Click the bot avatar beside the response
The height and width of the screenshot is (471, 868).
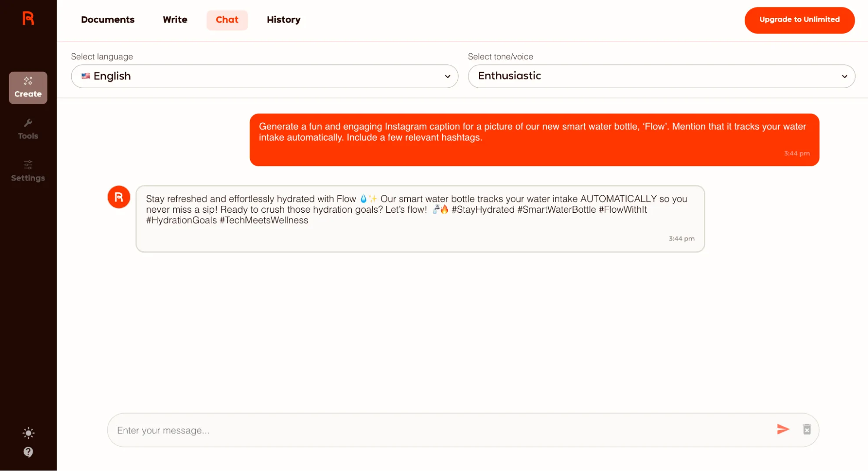[x=119, y=197]
